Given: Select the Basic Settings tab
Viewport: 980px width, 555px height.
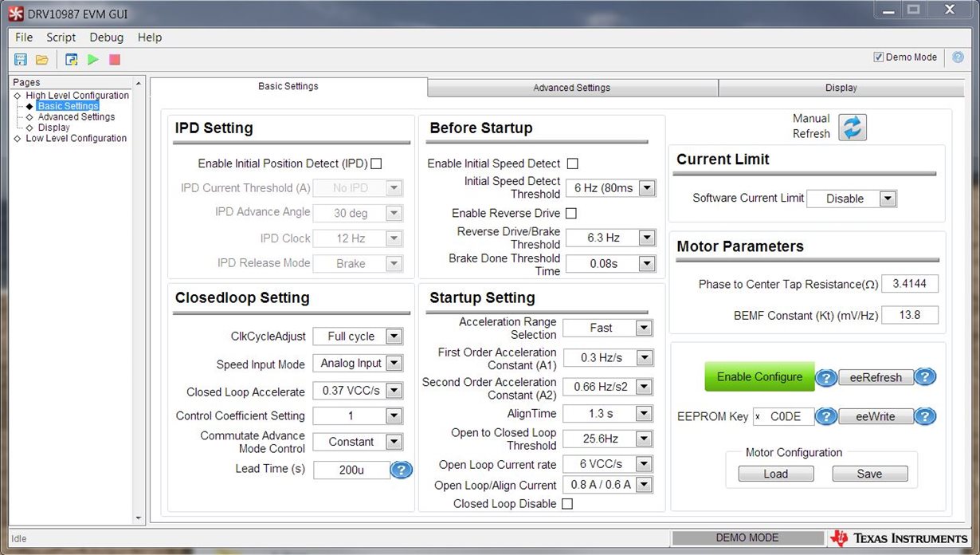Looking at the screenshot, I should click(x=288, y=87).
